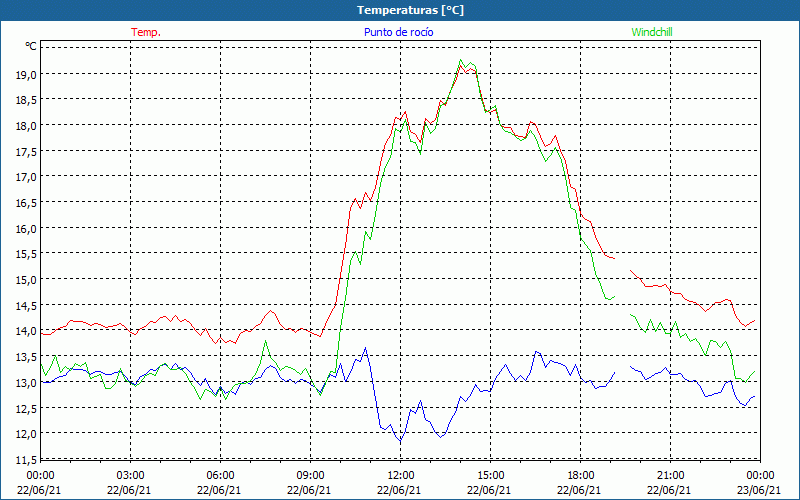Viewport: 800px width, 500px height.
Task: Click the '00:00' time label above 22/06/21
Action: (x=39, y=476)
